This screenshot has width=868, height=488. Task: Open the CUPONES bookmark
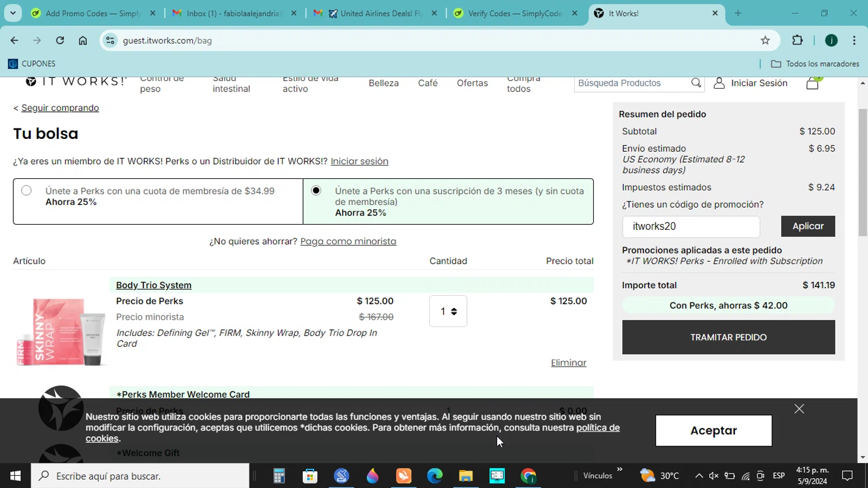[x=32, y=64]
